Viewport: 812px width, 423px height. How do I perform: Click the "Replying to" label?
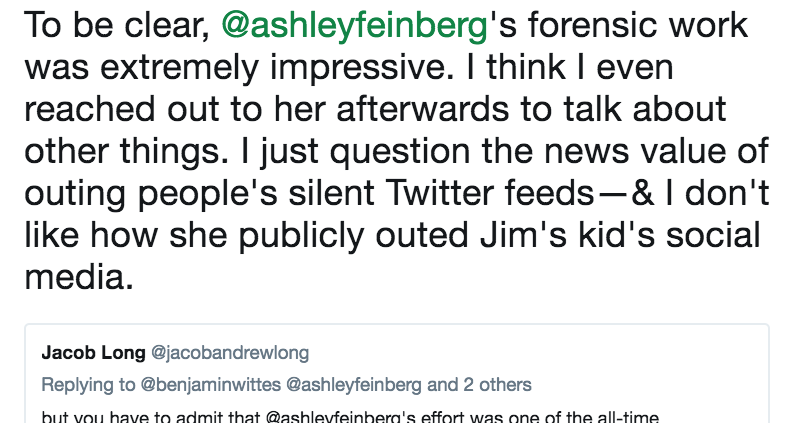88,385
